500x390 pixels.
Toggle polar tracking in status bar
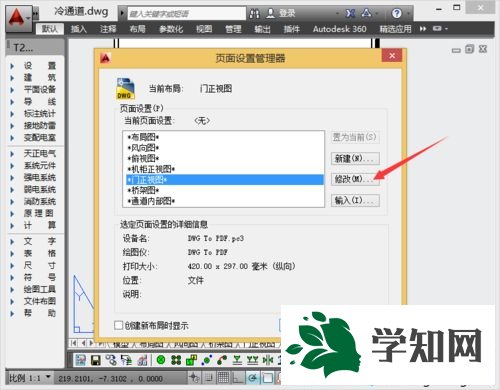[x=252, y=378]
